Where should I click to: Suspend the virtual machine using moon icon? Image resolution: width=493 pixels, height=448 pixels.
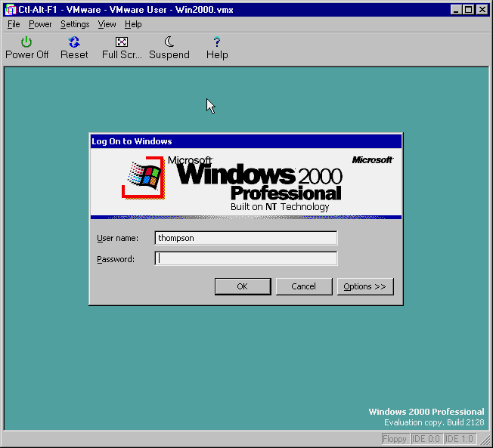click(169, 42)
